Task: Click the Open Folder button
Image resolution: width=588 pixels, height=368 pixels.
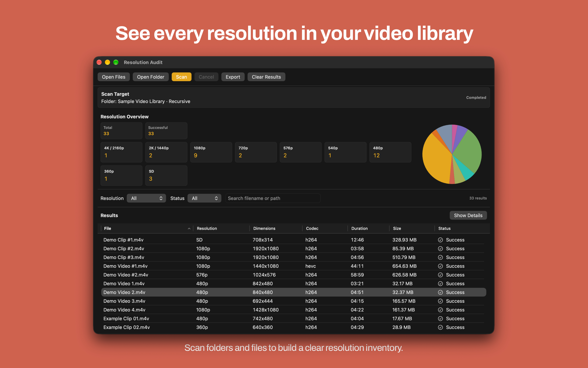Action: [150, 77]
